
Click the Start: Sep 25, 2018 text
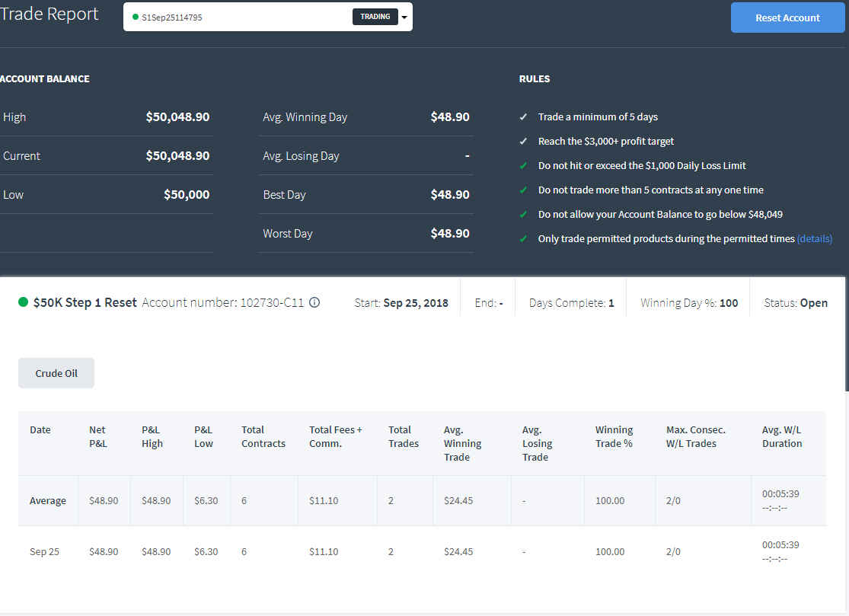click(x=401, y=303)
